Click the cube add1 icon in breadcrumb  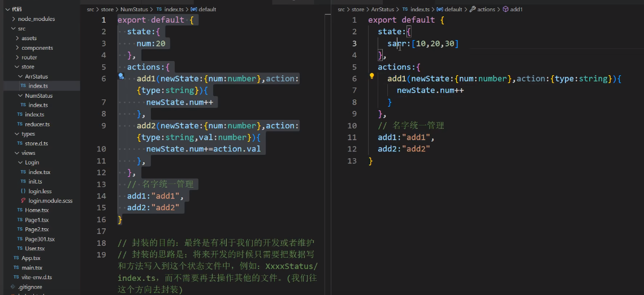[505, 9]
